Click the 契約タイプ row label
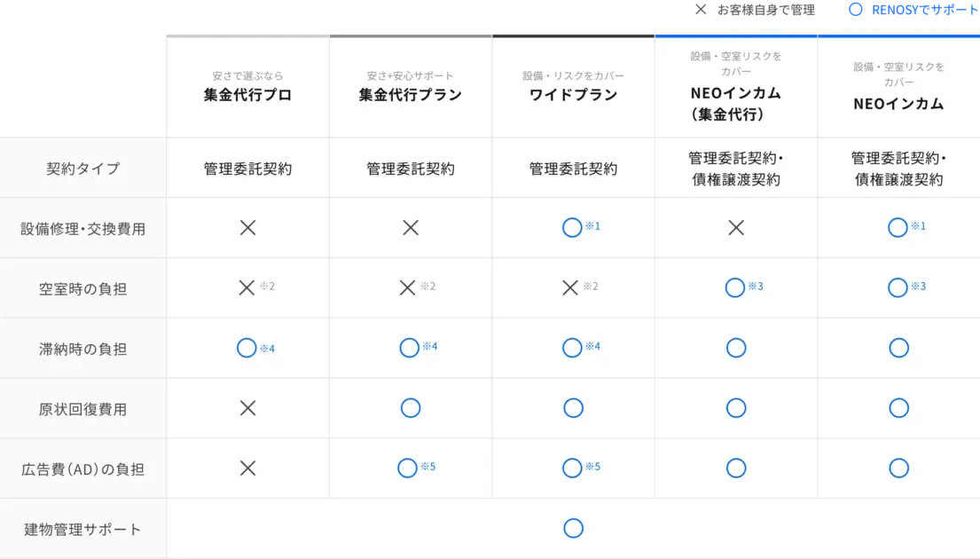 coord(82,169)
